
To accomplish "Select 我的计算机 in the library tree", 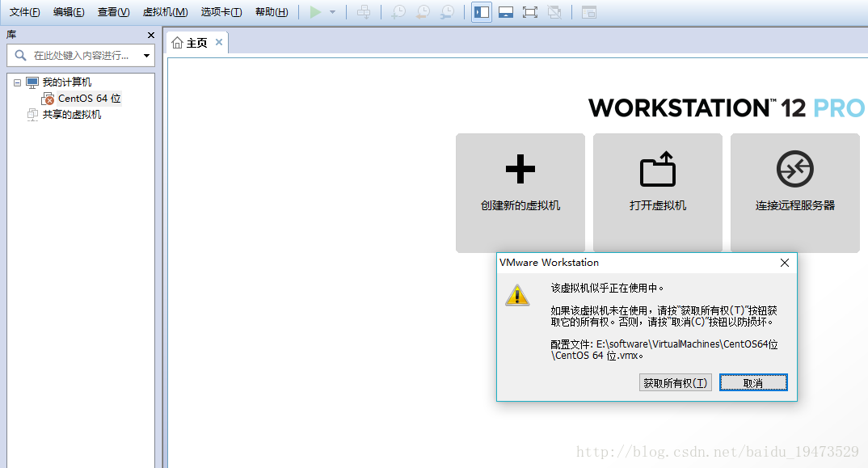I will pyautogui.click(x=67, y=82).
